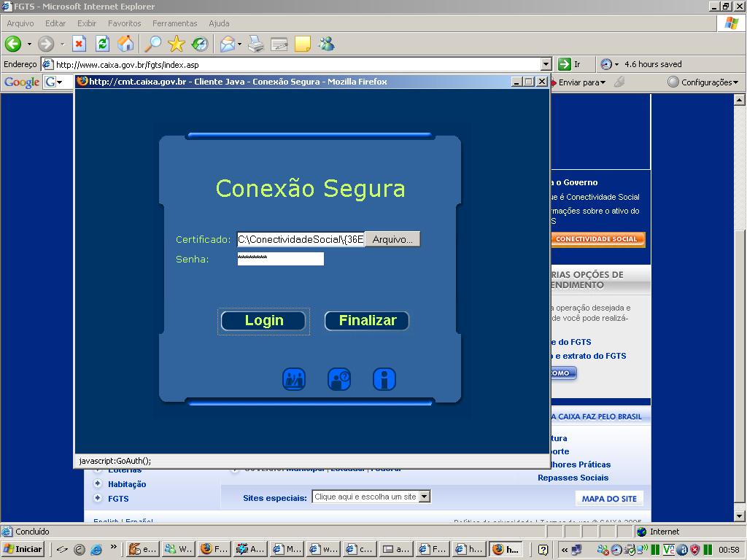Switch to the active Firefox taskbar button 'h...'
Image resolution: width=747 pixels, height=560 pixels.
pyautogui.click(x=506, y=550)
